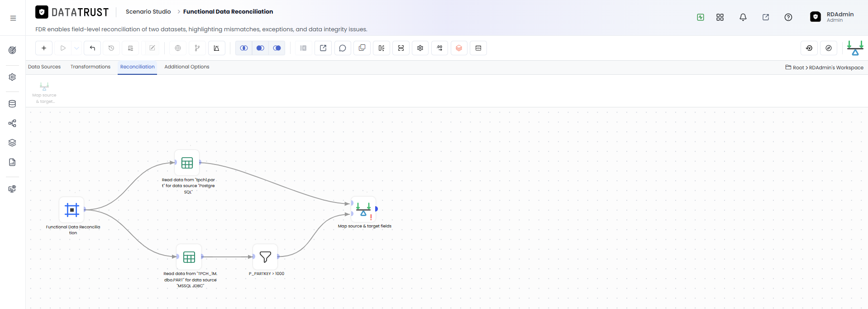868x309 pixels.
Task: Click the undo arrow toolbar button
Action: (92, 48)
